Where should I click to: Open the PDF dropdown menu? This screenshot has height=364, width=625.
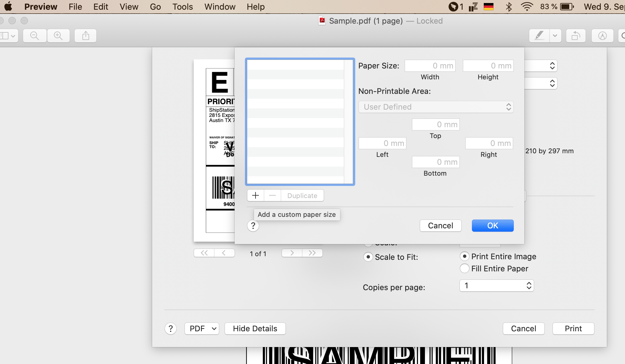point(202,329)
